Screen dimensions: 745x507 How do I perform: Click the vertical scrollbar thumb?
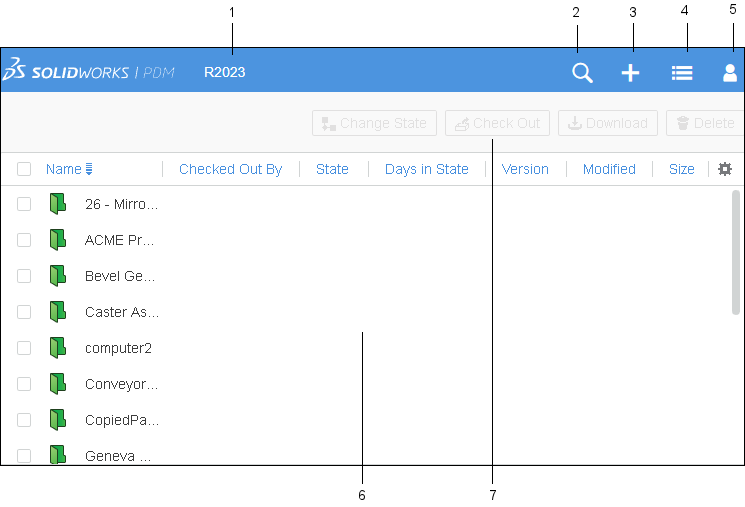(x=736, y=252)
